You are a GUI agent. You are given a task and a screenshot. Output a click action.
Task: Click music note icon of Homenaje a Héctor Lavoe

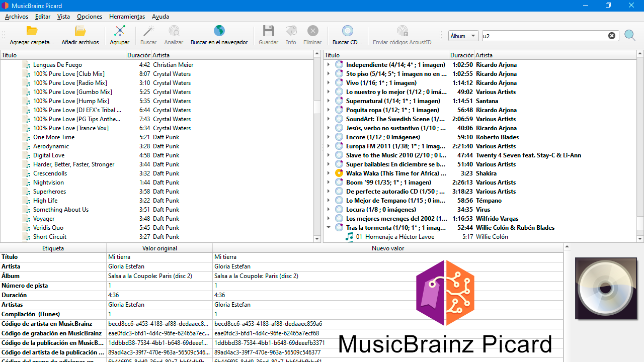coord(350,236)
